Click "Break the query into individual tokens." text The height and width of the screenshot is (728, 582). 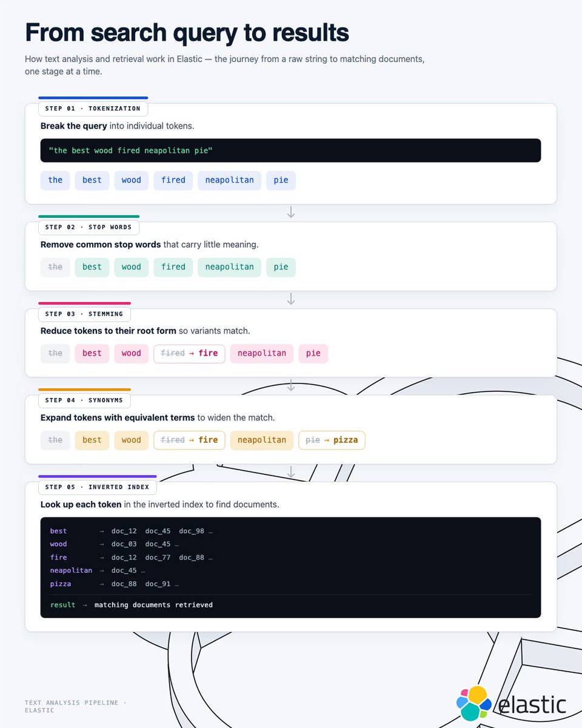click(x=117, y=126)
